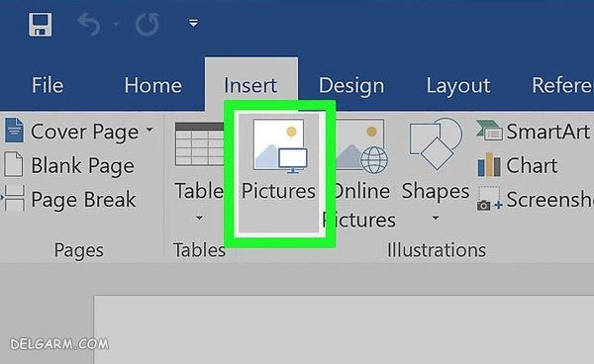Viewport: 594px width, 364px height.
Task: Open the References tab
Action: [x=562, y=85]
